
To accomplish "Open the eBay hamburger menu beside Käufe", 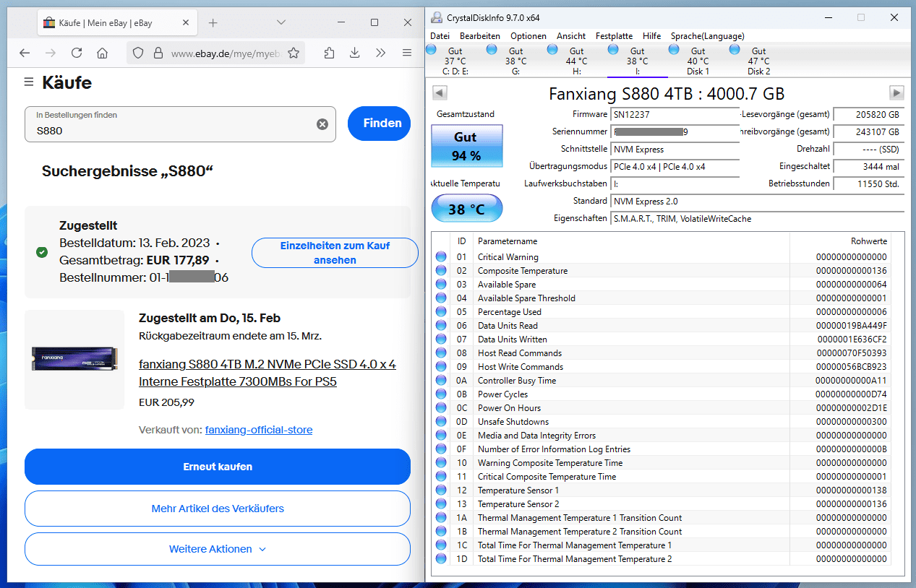I will (x=29, y=82).
